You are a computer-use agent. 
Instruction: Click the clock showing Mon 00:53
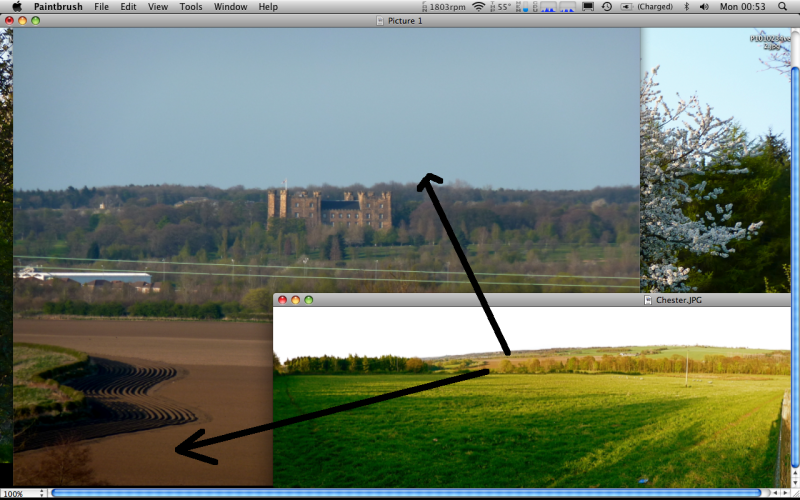743,7
